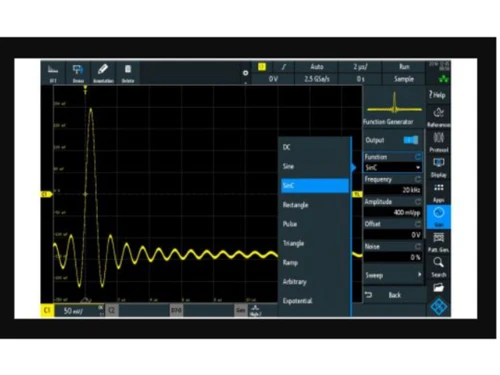Toggle channel C1 in bottom bar
Viewport: 500px width, 375px height.
(x=47, y=311)
